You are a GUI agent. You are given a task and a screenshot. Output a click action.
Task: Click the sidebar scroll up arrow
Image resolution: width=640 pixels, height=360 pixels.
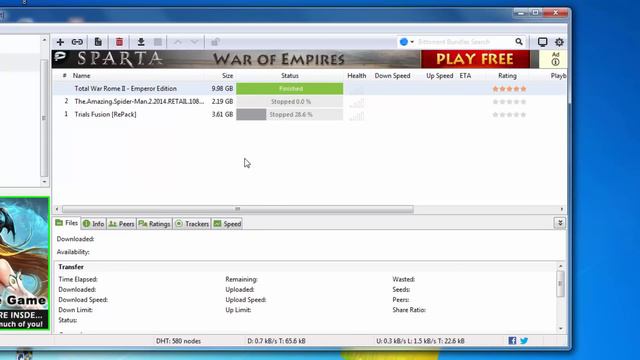(44, 40)
